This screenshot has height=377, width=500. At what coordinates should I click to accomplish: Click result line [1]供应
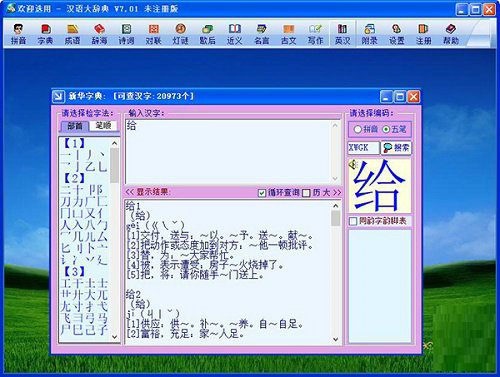click(215, 324)
